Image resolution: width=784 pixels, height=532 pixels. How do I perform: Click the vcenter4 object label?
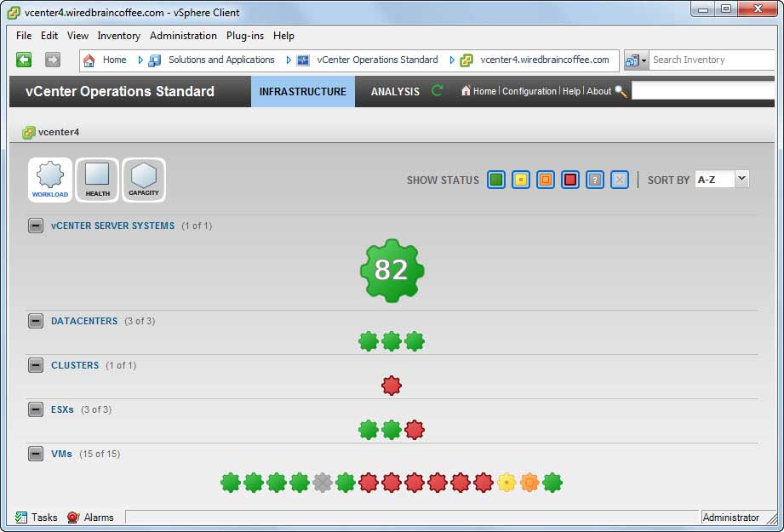pyautogui.click(x=59, y=133)
